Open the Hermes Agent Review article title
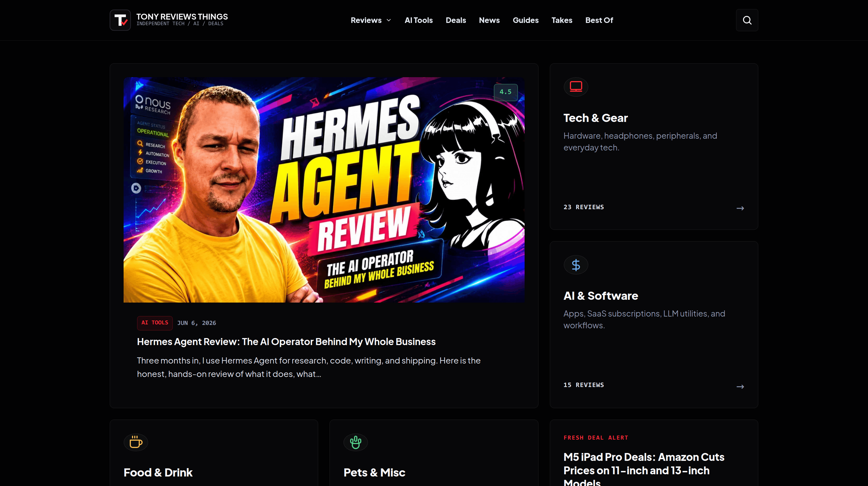Image resolution: width=868 pixels, height=486 pixels. pos(286,342)
